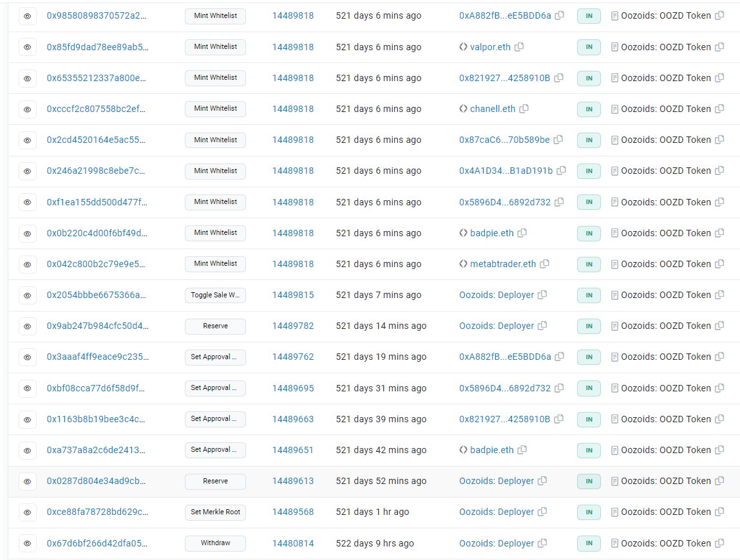This screenshot has height=560, width=740.
Task: Copy chanell.eth address
Action: (524, 109)
